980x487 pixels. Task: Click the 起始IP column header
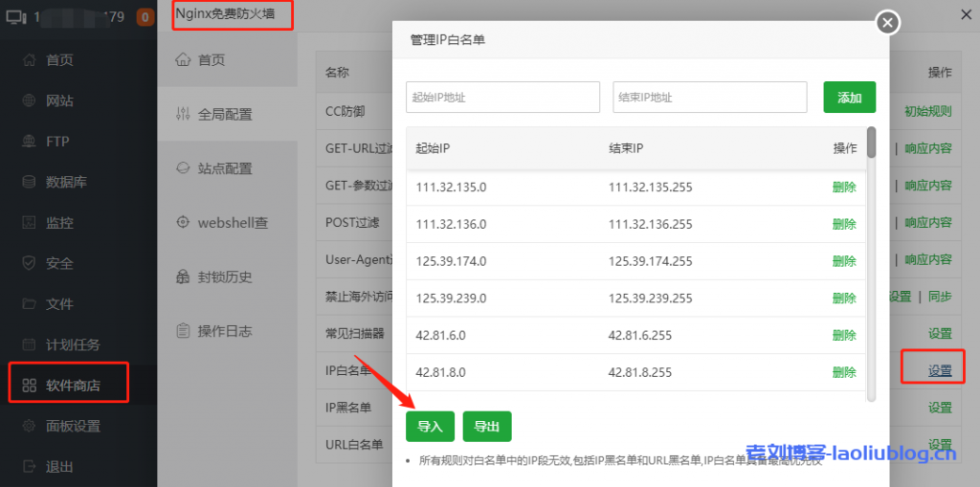434,149
